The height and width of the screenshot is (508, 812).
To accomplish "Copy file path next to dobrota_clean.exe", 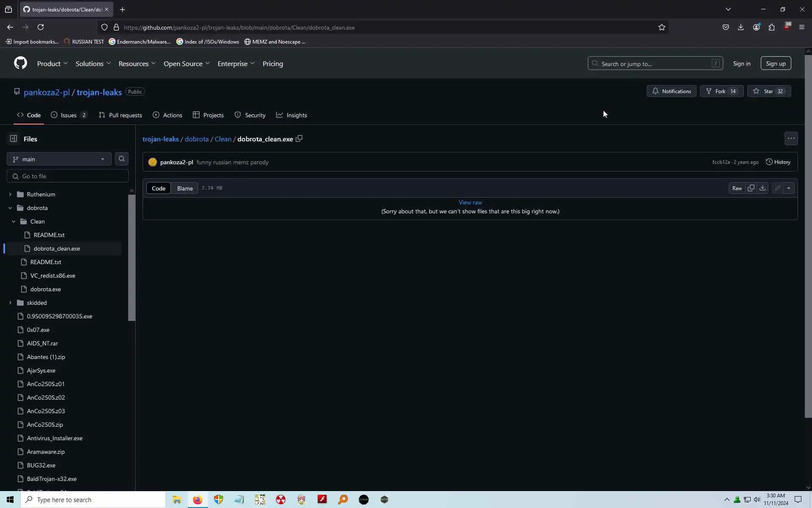I will click(299, 138).
